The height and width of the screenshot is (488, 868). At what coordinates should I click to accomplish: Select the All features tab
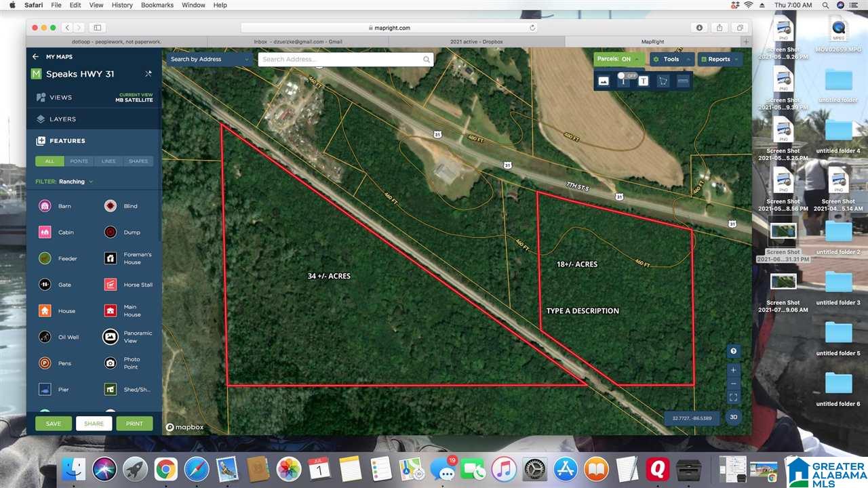coord(50,161)
